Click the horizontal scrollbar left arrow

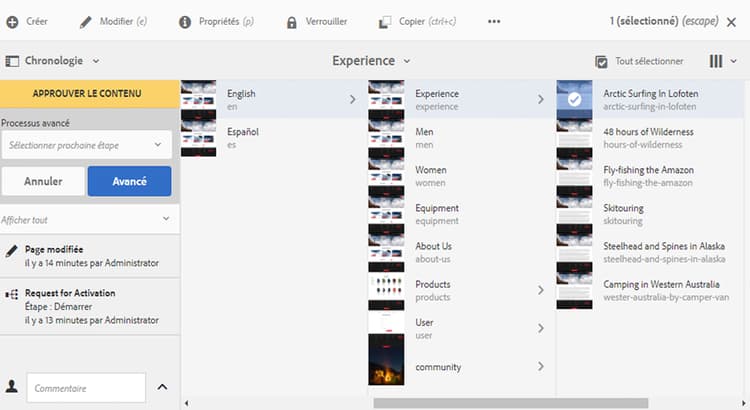(x=187, y=403)
